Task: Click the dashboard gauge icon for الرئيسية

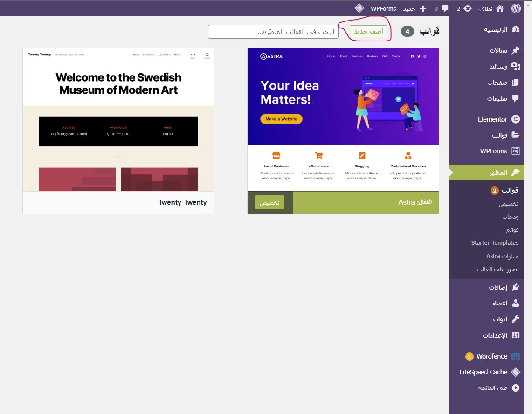Action: click(516, 29)
